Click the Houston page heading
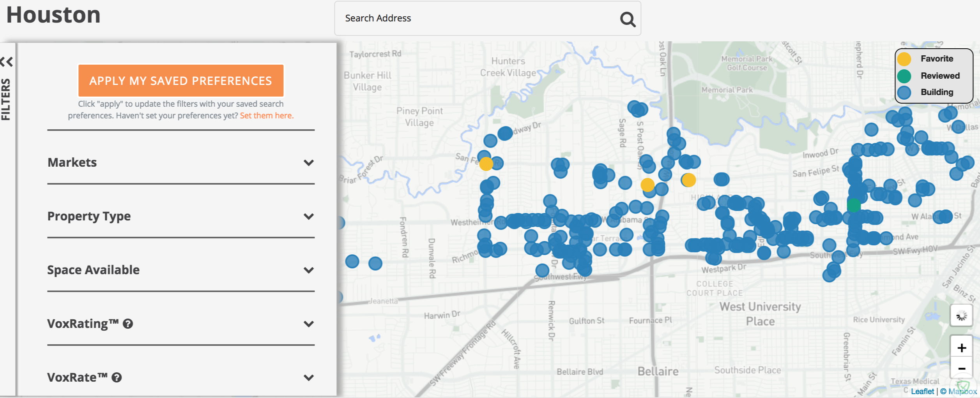This screenshot has height=398, width=980. click(53, 15)
